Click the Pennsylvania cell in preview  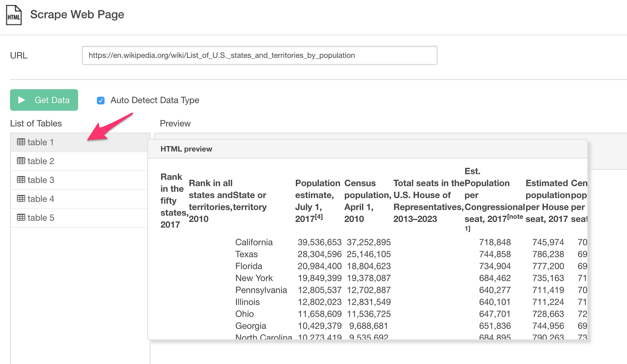[x=261, y=290]
